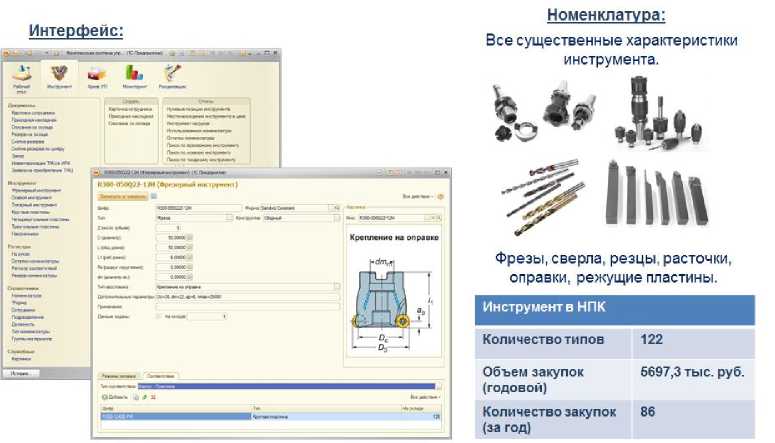Open calculator button of the L1 field
This screenshot has width=775, height=443.
click(190, 257)
